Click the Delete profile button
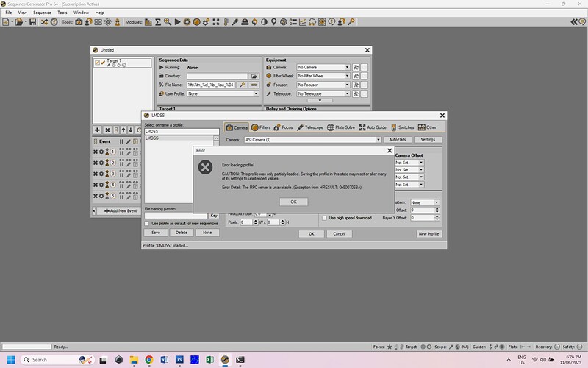Screen dimensions: 588x368 (182, 233)
